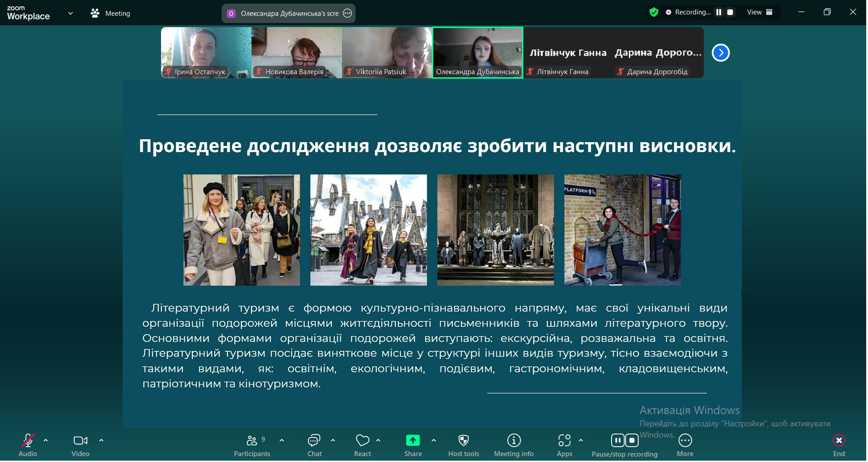
Task: Open the Participants panel
Action: [252, 441]
